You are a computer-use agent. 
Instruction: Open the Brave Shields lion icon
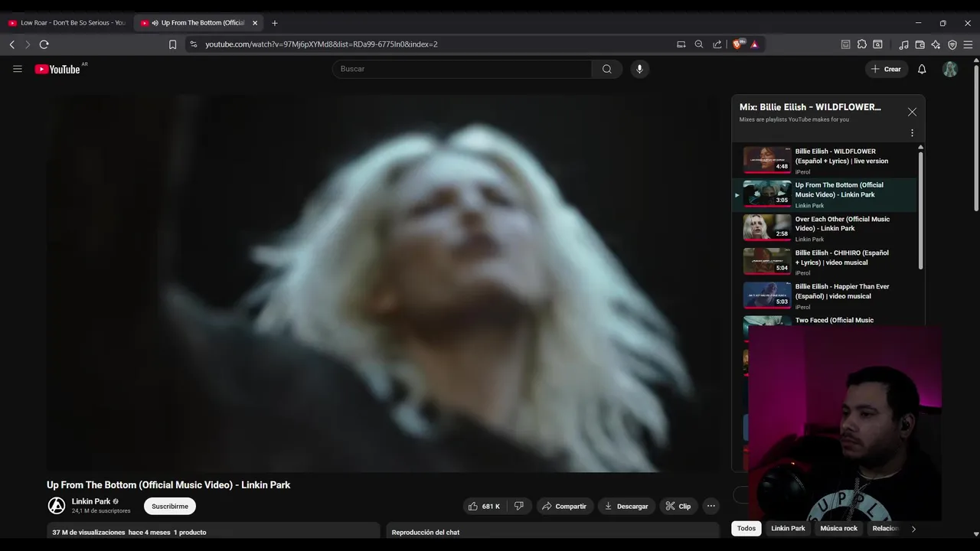click(738, 44)
